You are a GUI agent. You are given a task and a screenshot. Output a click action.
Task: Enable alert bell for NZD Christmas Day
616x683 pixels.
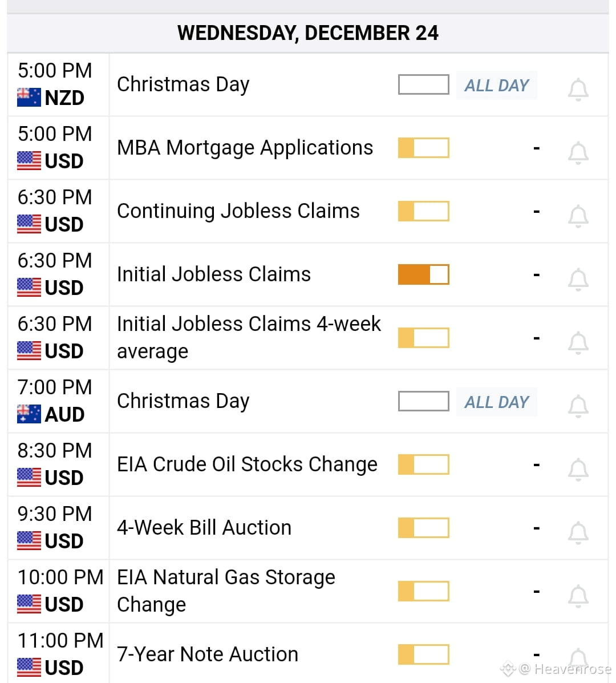(578, 90)
